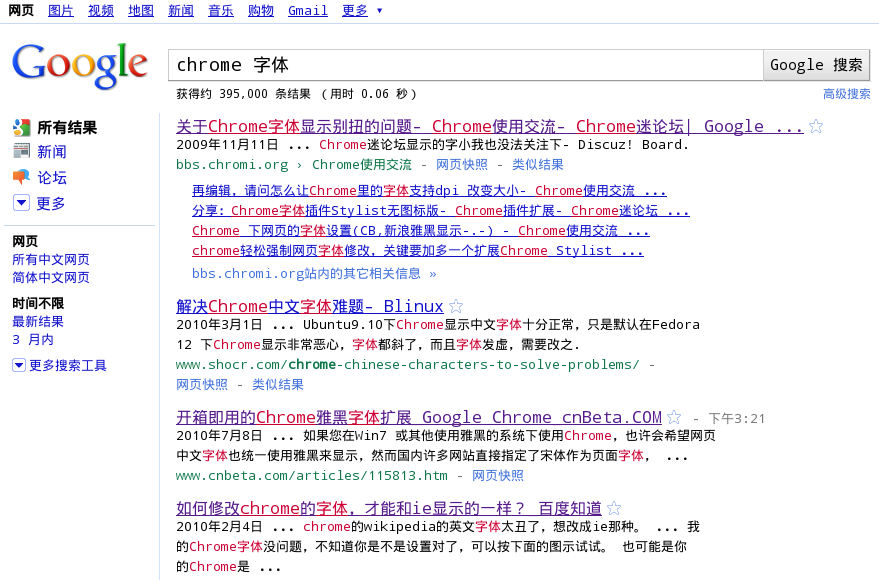879x580 pixels.
Task: Click the 网页 heading in left sidebar
Action: (x=25, y=242)
